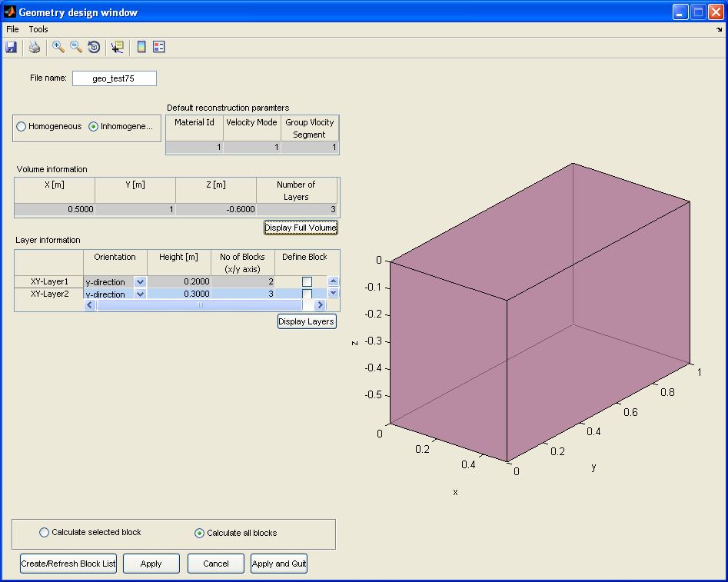The image size is (728, 582).
Task: Open XY-Layer1 orientation dropdown
Action: click(140, 282)
